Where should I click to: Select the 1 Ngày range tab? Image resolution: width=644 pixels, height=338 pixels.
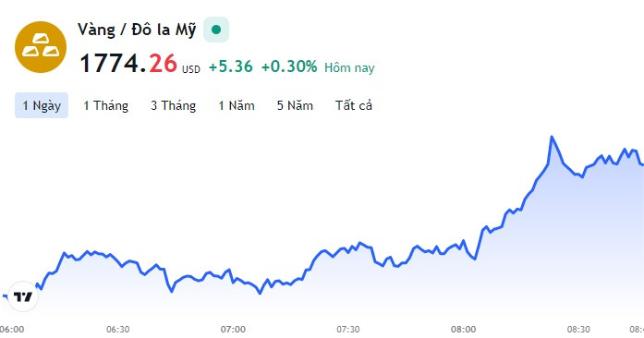tap(42, 105)
